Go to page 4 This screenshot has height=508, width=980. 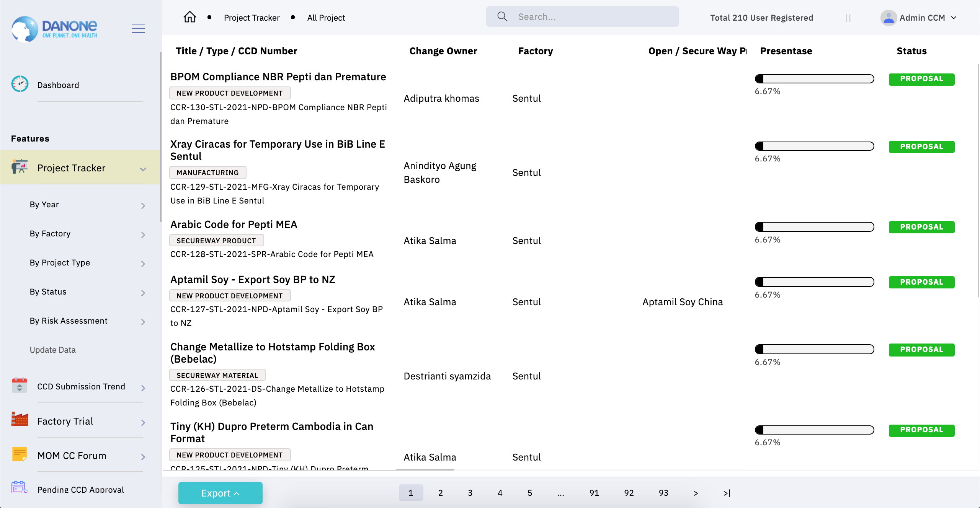point(500,493)
